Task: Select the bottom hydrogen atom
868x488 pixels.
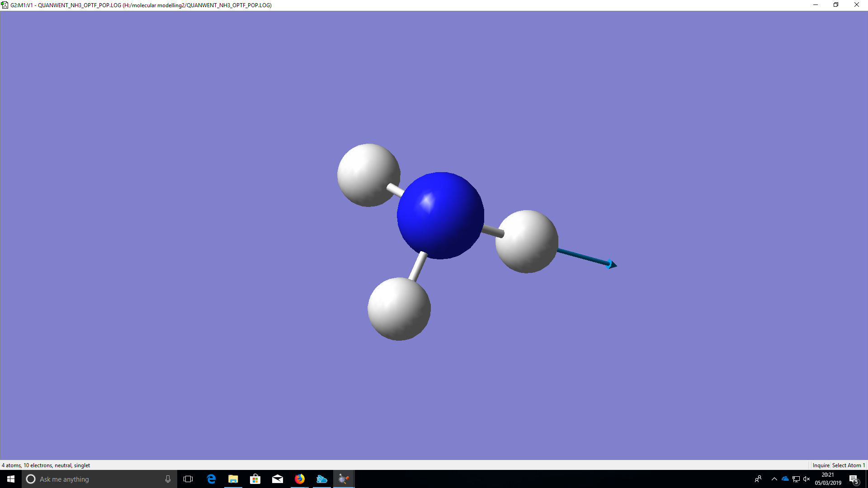Action: click(x=399, y=309)
